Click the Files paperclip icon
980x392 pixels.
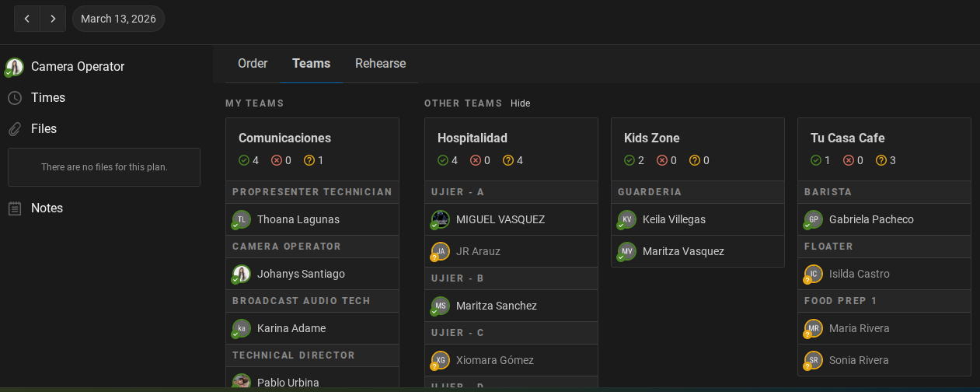click(x=15, y=129)
